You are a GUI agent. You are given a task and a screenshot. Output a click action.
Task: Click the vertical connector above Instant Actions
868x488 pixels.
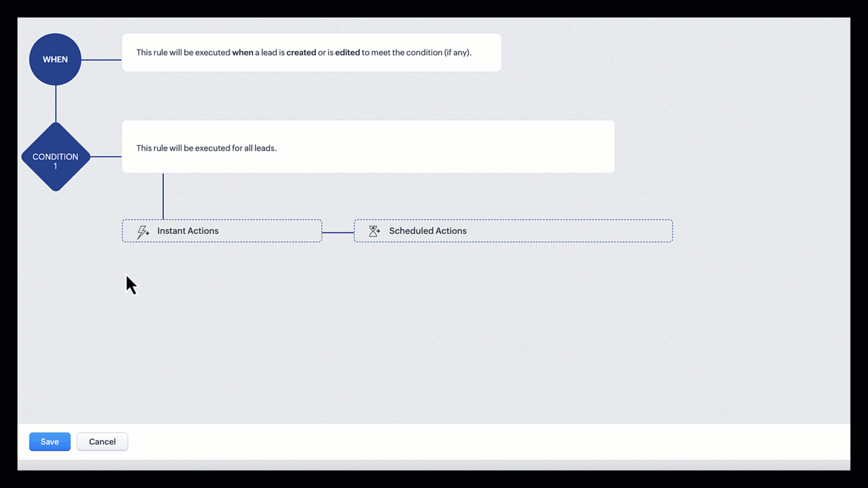(163, 196)
